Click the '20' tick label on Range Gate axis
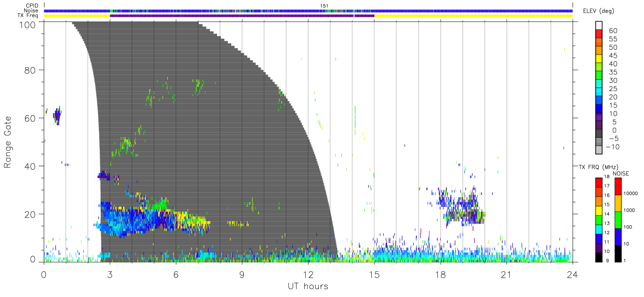The width and height of the screenshot is (644, 297). [x=31, y=214]
